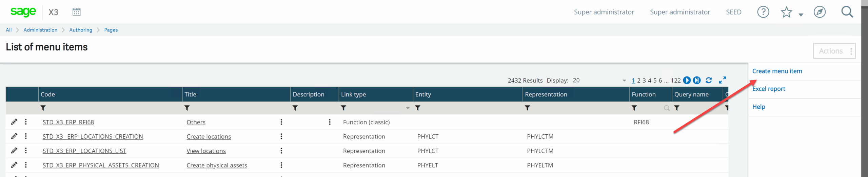Click the SEED endpoint label
Image resolution: width=868 pixels, height=177 pixels.
pos(734,12)
